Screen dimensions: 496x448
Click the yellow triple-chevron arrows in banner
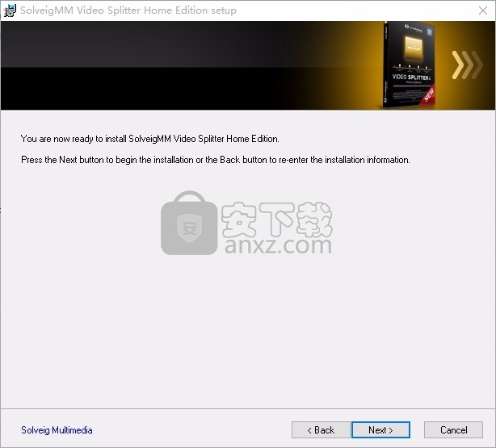[x=467, y=65]
